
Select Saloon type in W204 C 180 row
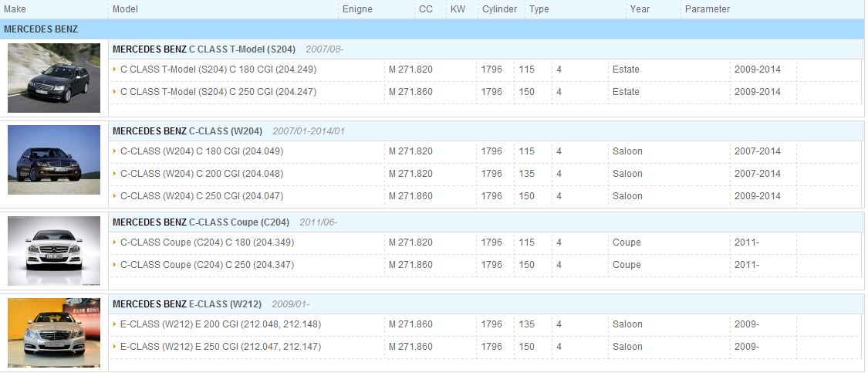pos(627,151)
